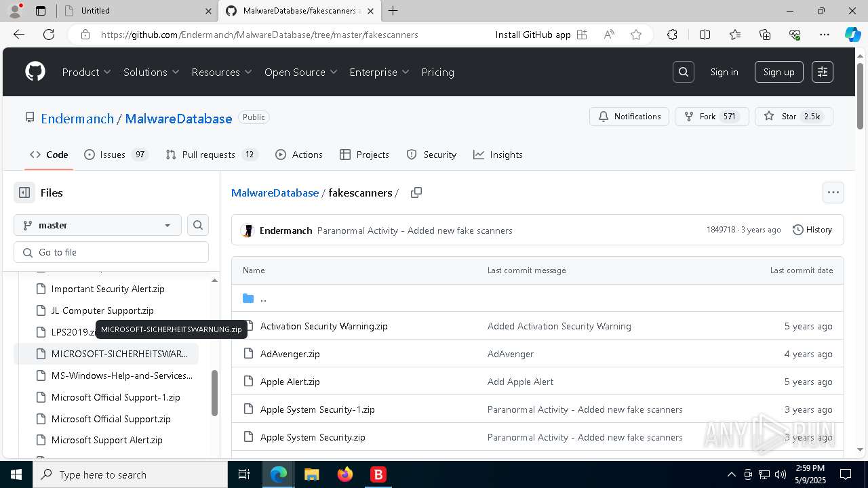
Task: Copy the fakescanners path with the copy icon
Action: pos(416,192)
